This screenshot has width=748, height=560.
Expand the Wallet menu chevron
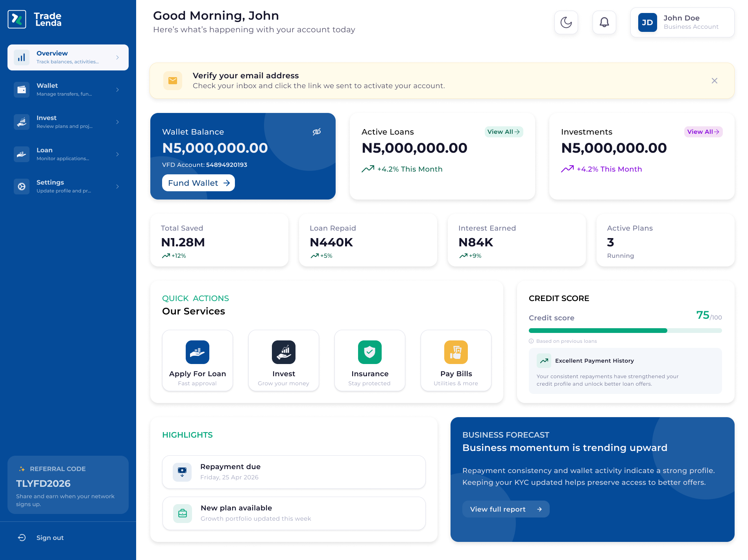tap(117, 90)
